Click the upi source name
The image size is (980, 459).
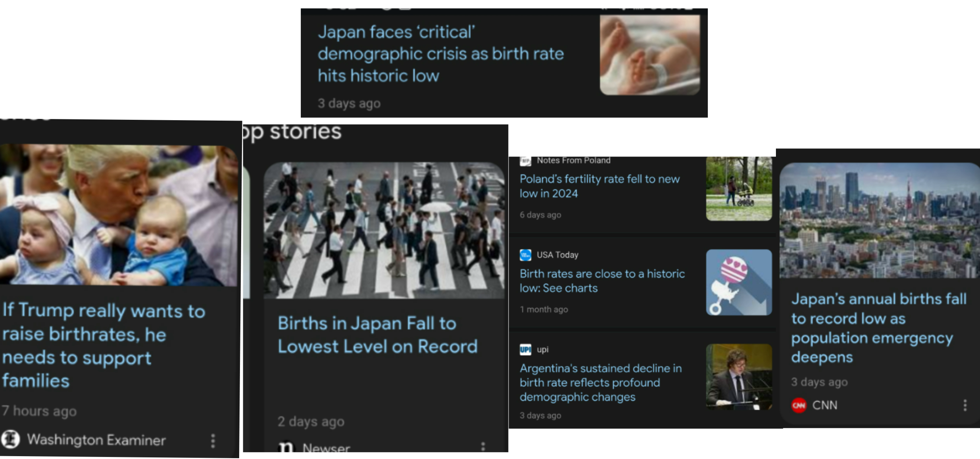542,349
